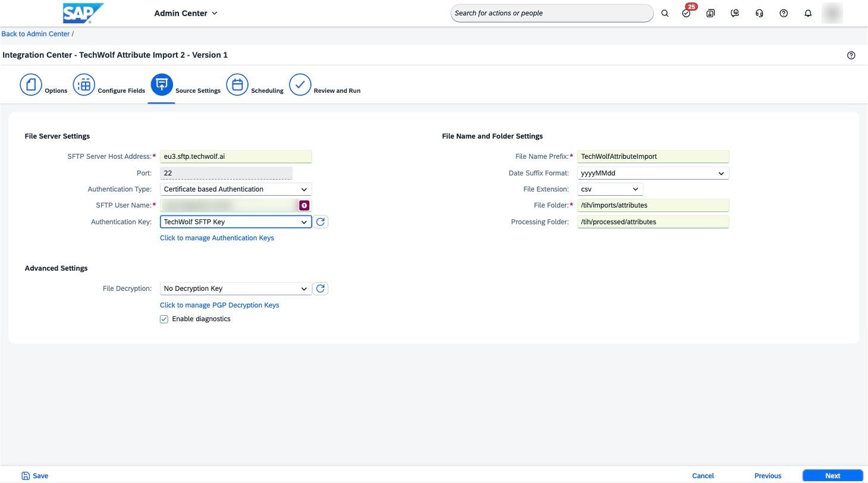The image size is (868, 483).
Task: Open the File Decryption dropdown
Action: (236, 288)
